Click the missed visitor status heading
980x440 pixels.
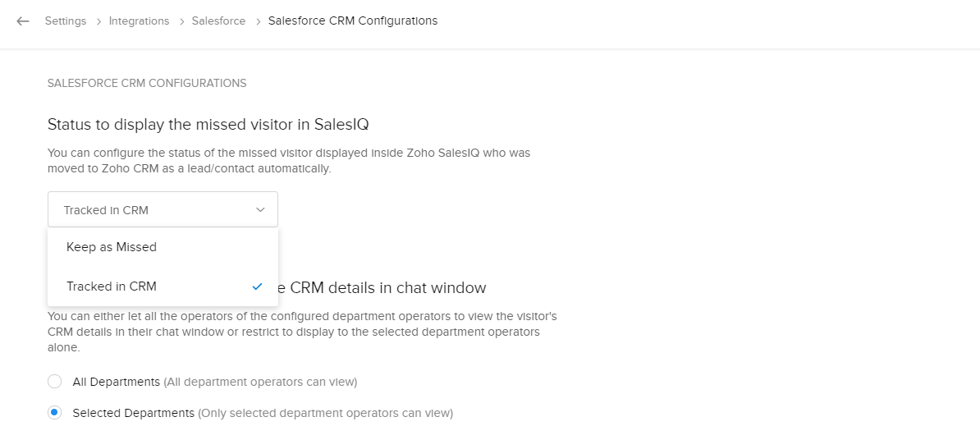(x=208, y=125)
